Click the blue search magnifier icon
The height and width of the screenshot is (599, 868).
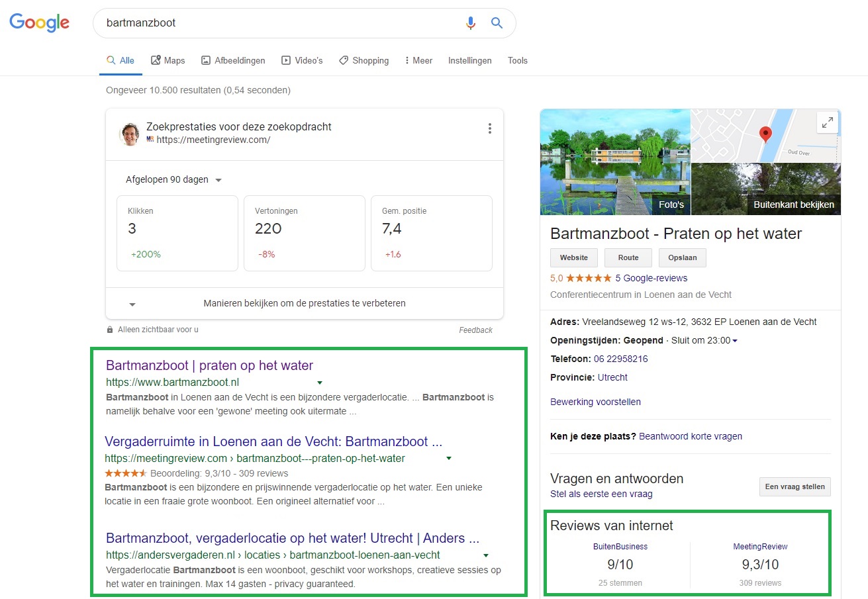pyautogui.click(x=497, y=23)
